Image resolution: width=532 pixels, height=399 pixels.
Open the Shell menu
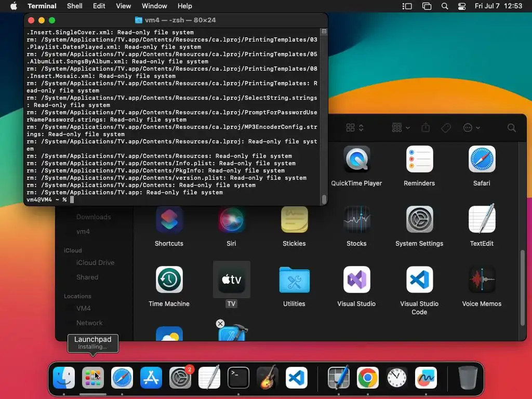pyautogui.click(x=75, y=6)
